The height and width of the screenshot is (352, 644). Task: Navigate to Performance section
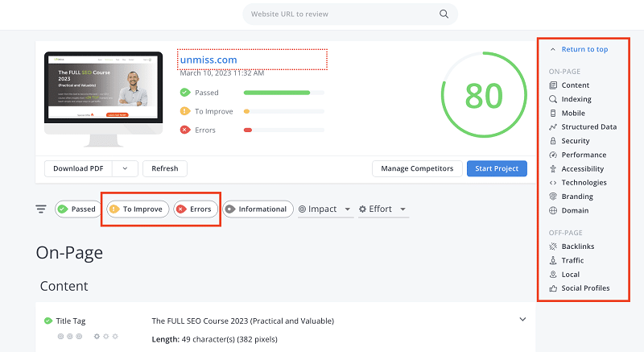(584, 155)
